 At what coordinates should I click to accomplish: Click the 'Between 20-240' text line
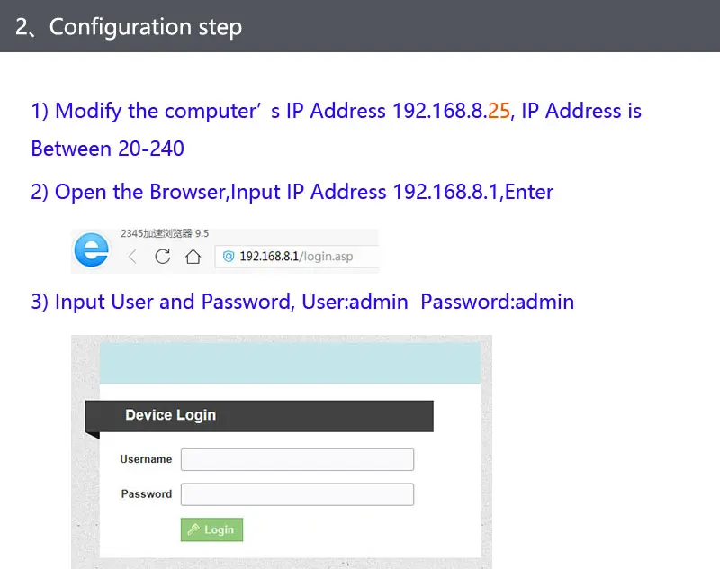(x=107, y=149)
